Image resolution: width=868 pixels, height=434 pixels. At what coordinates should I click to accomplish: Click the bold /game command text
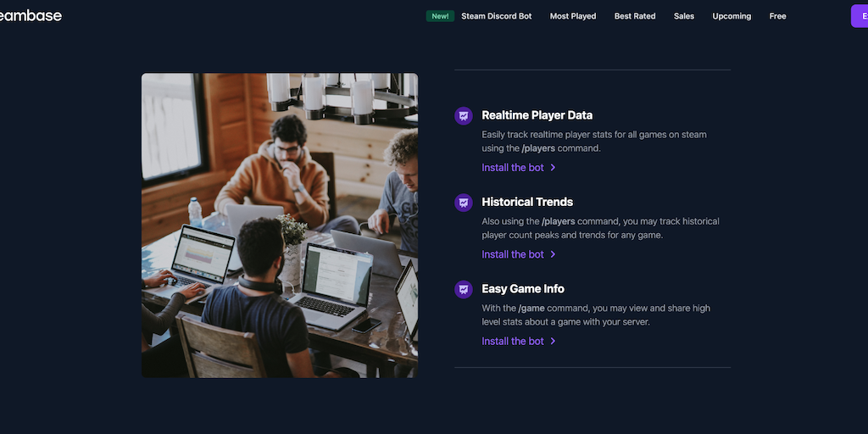pyautogui.click(x=533, y=309)
